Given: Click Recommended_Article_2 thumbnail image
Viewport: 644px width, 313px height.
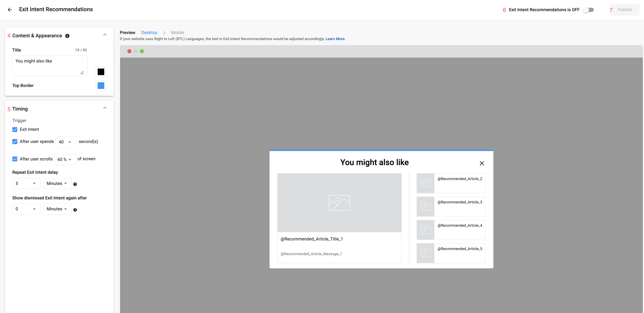Looking at the screenshot, I should pyautogui.click(x=425, y=183).
